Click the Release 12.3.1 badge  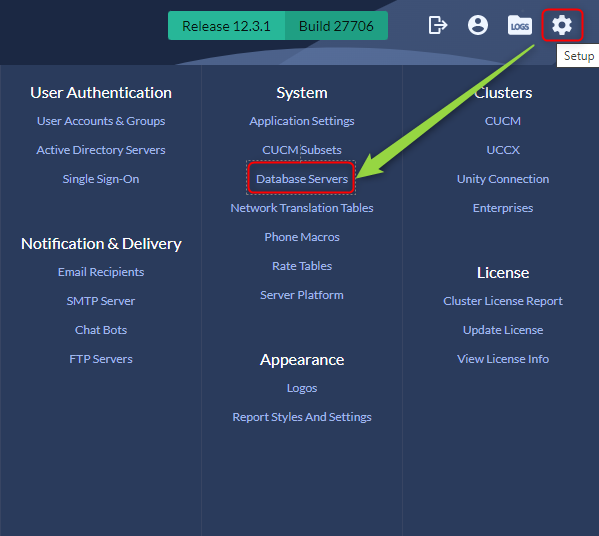(x=227, y=26)
